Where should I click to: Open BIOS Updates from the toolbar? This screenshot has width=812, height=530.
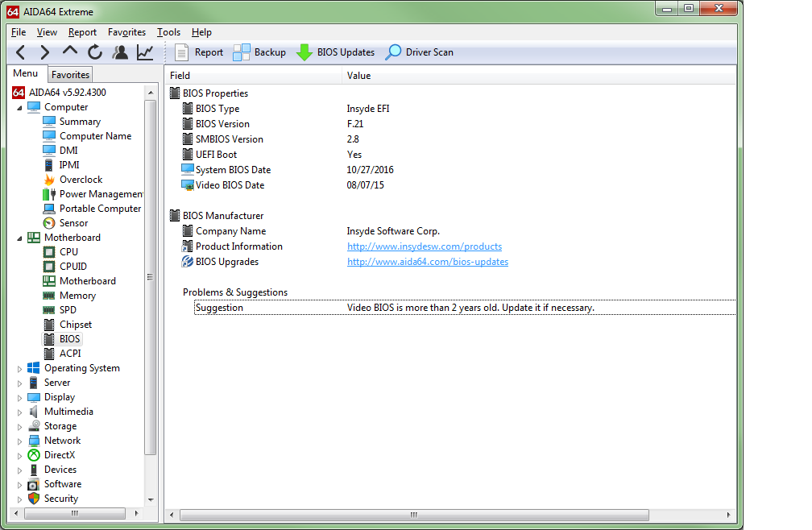point(336,52)
